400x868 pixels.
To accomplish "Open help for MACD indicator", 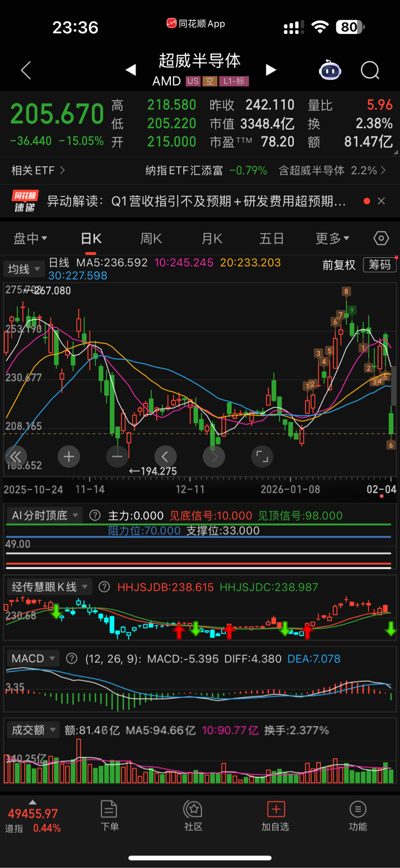I will click(x=72, y=658).
